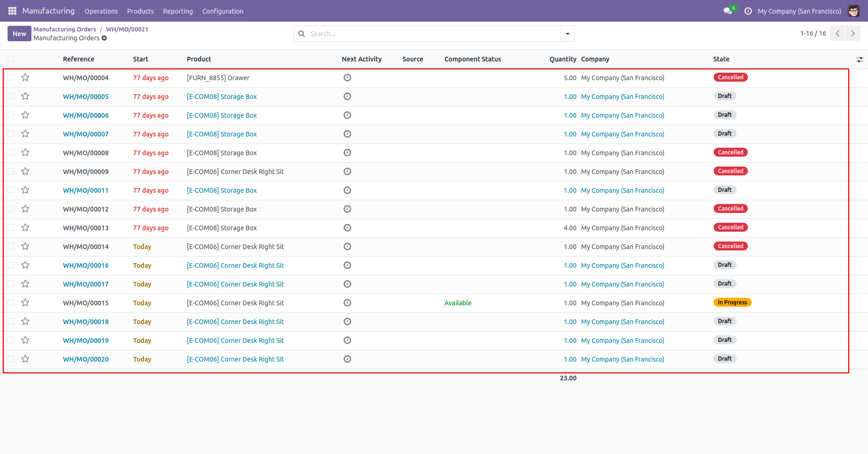Check the box for WH/MO/00012
Viewport: 868px width, 454px height.
click(11, 209)
